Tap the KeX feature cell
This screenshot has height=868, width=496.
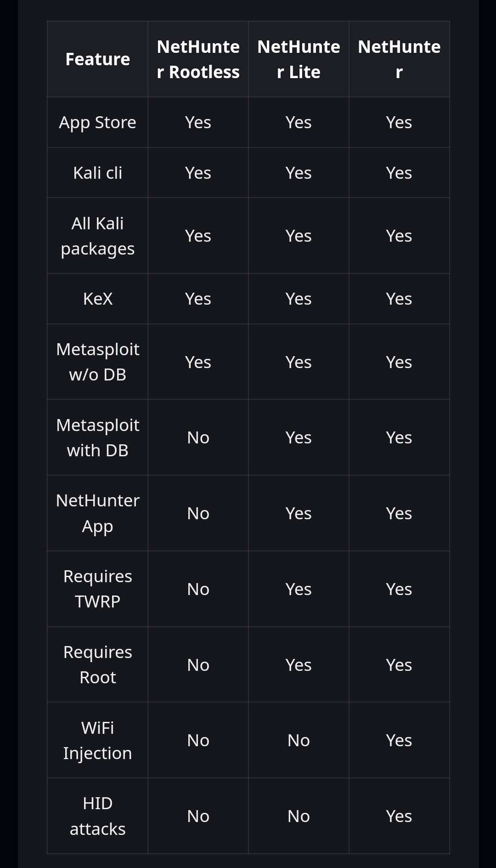(97, 299)
